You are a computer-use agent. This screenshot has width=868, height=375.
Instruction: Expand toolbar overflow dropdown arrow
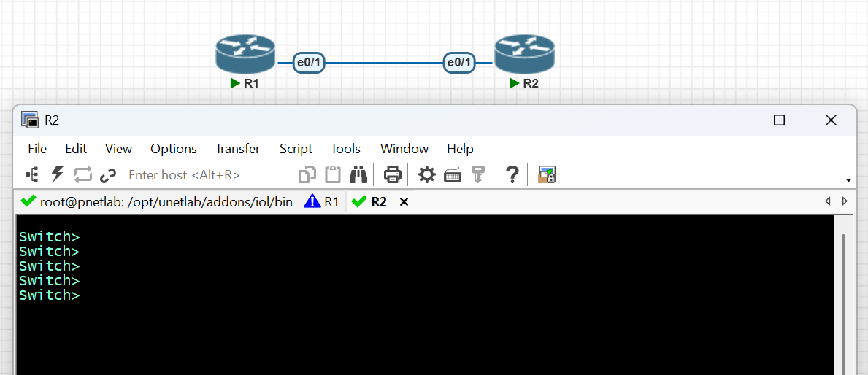click(x=848, y=181)
